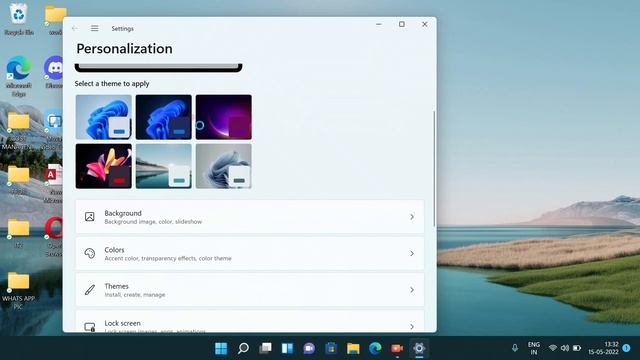
Task: Click the microphone icon in system tray
Action: (x=515, y=348)
